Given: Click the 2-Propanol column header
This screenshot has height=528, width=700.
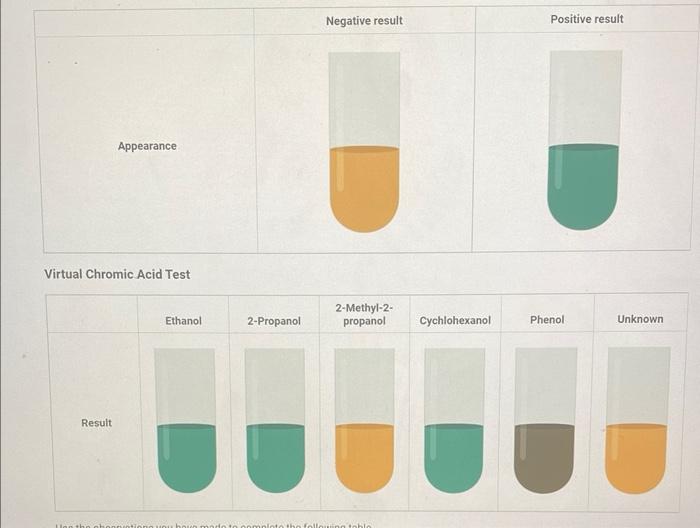Looking at the screenshot, I should click(x=274, y=321).
